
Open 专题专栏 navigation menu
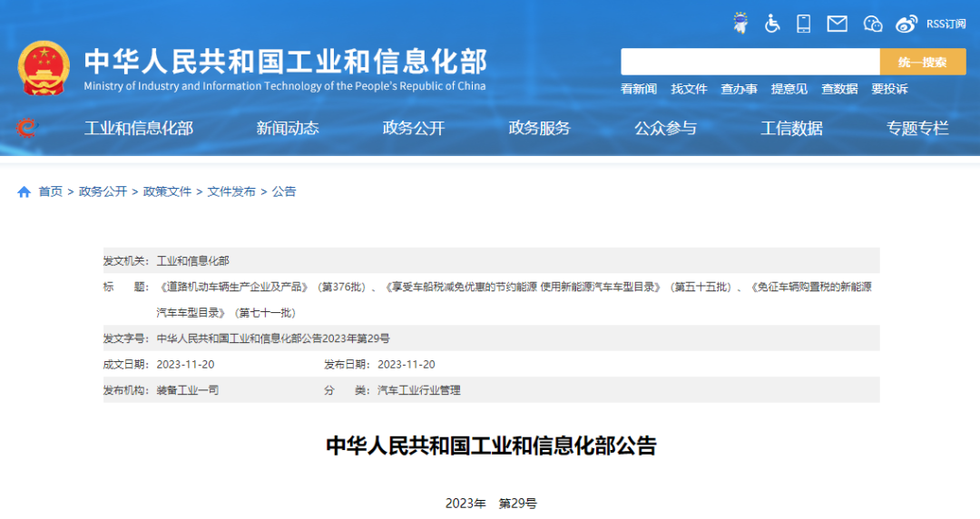tap(917, 128)
